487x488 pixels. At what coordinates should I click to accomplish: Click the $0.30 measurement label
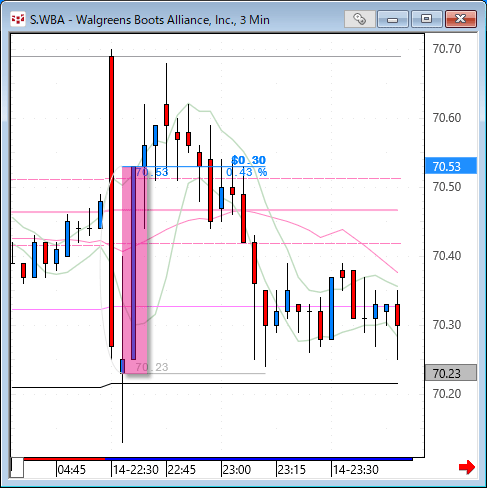(x=249, y=160)
